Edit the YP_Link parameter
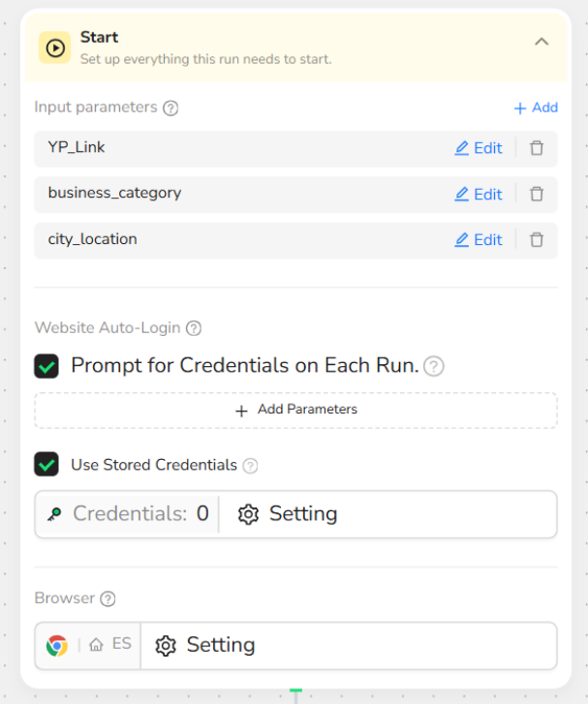The width and height of the screenshot is (588, 705). coord(479,148)
